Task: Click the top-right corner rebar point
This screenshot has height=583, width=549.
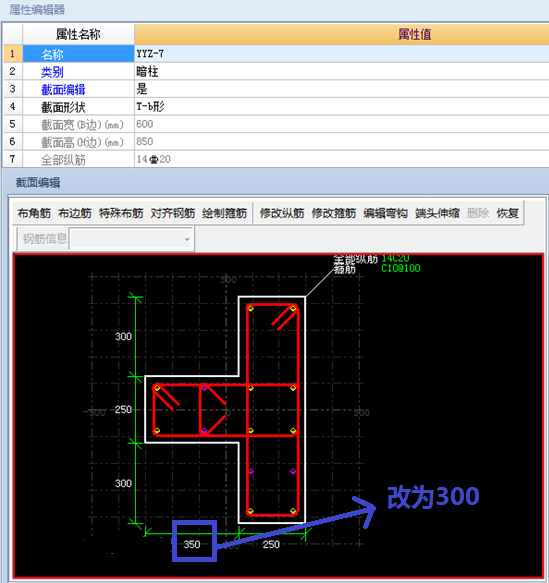Action: coord(293,309)
